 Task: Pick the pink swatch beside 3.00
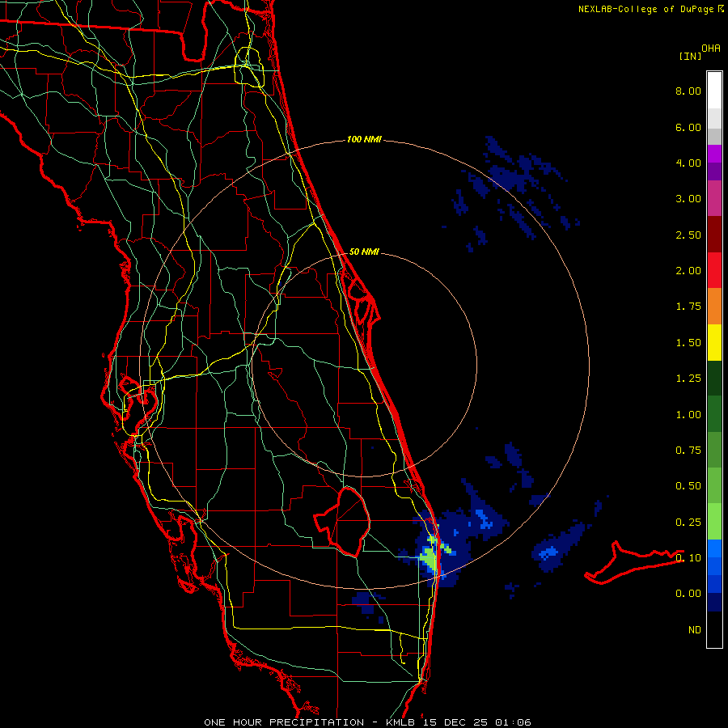pos(714,198)
